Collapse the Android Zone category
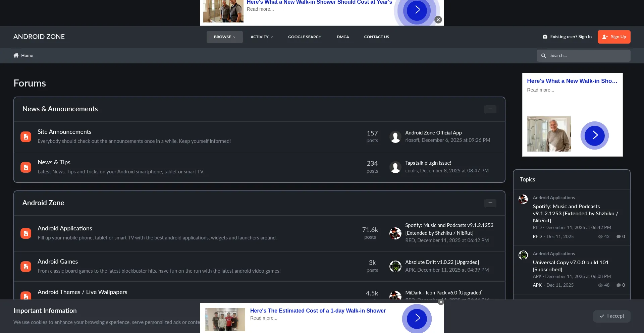Screen dimensions: 644x333 (490, 203)
